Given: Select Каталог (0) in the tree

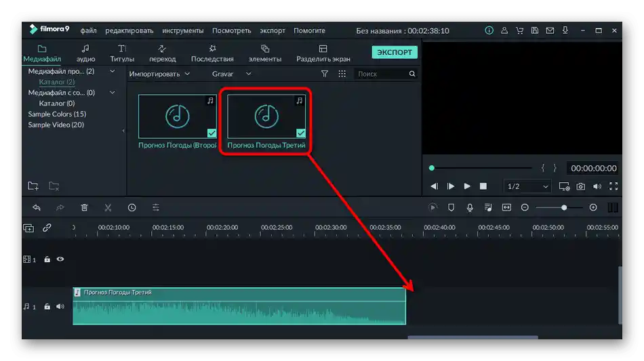Looking at the screenshot, I should (x=57, y=104).
